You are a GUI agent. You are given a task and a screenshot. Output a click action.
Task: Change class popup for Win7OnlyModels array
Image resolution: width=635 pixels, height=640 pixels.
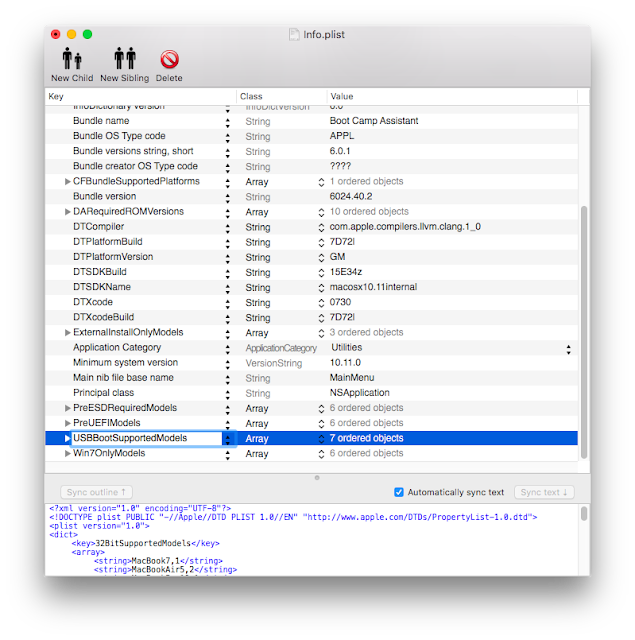pos(321,454)
